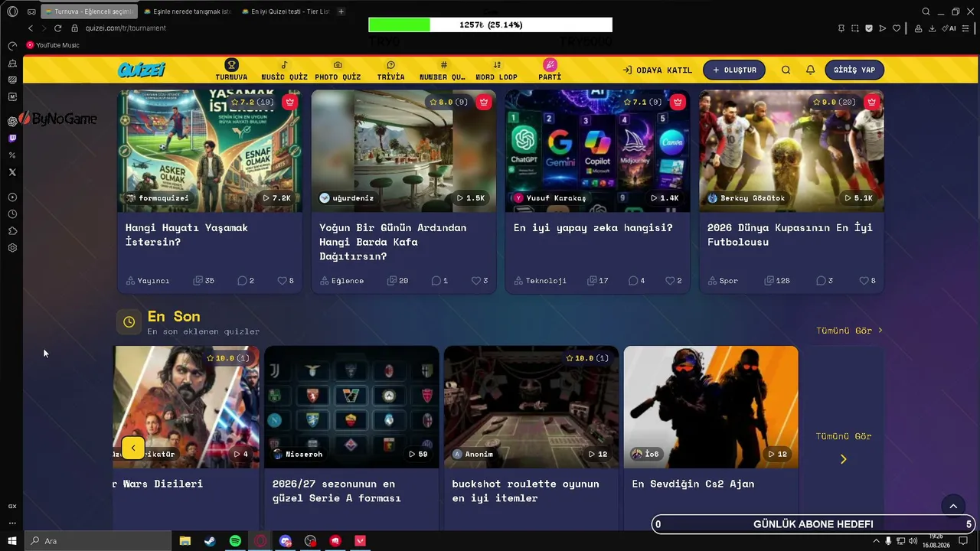Viewport: 980px width, 551px height.
Task: Open the ad blocker shield icon
Action: tap(869, 28)
